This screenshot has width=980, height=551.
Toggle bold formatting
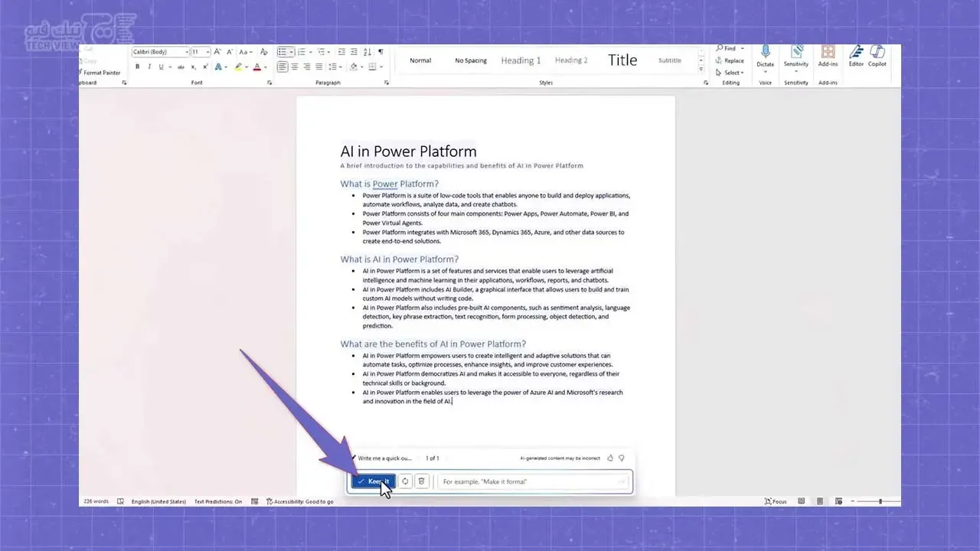pos(137,67)
